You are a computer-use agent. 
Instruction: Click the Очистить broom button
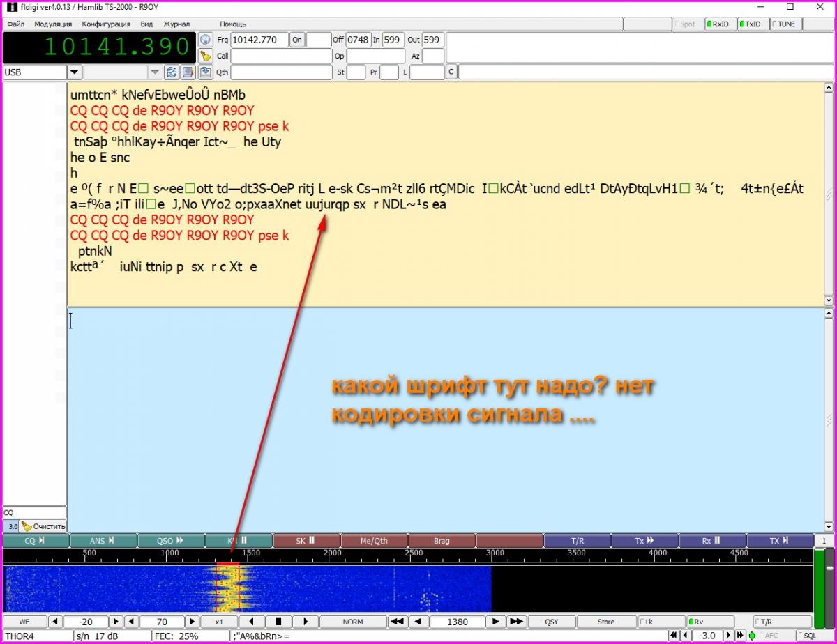coord(43,526)
